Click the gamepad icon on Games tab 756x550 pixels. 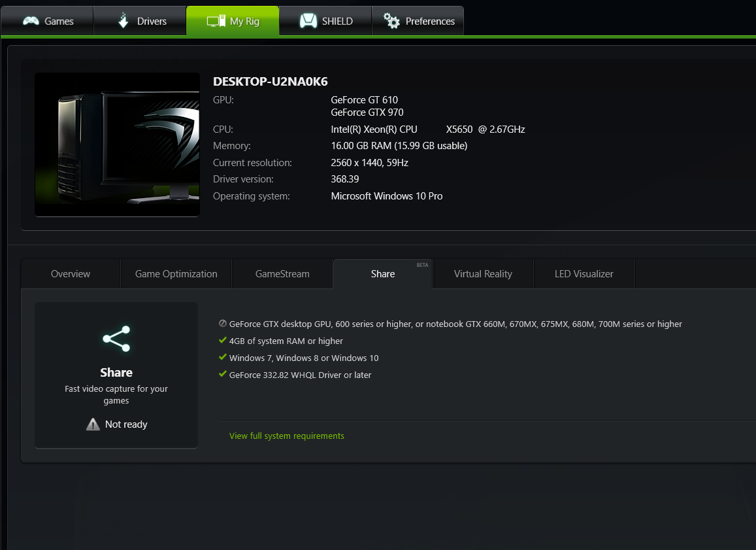31,21
